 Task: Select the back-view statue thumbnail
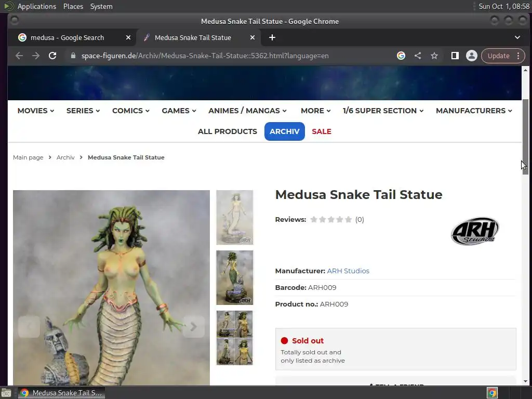coord(235,277)
